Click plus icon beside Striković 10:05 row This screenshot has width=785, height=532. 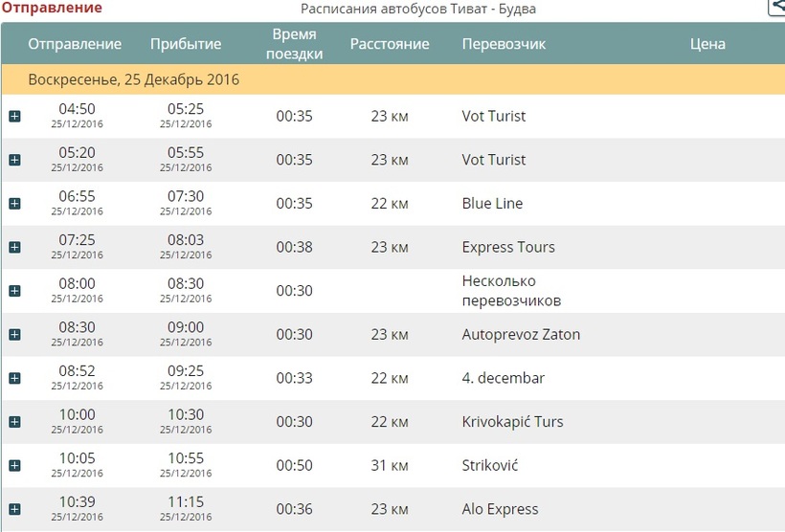coord(14,465)
